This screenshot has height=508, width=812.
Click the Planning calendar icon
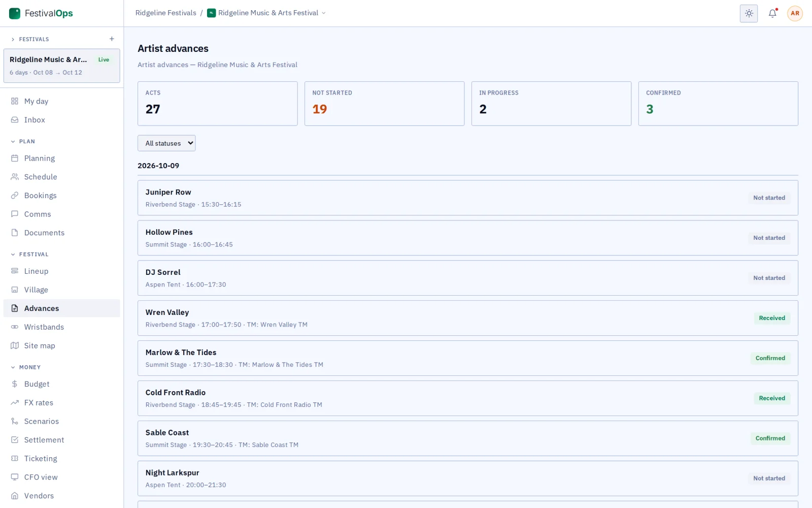pyautogui.click(x=15, y=158)
